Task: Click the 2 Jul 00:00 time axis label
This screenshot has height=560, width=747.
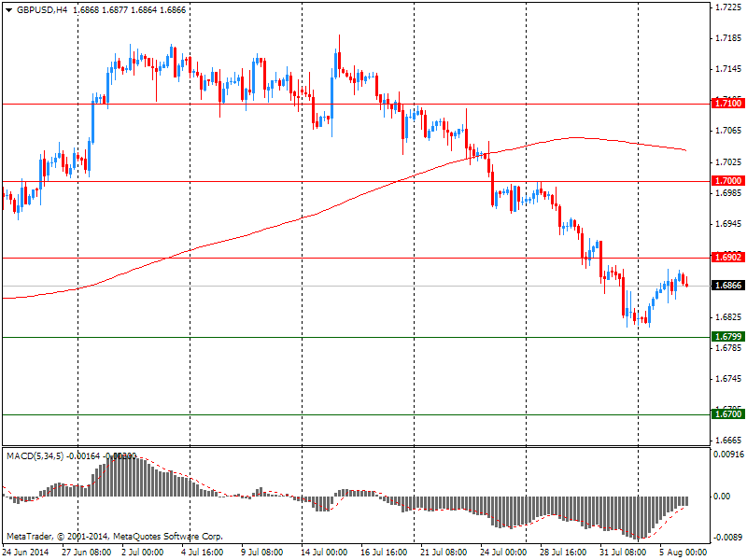Action: coord(143,553)
